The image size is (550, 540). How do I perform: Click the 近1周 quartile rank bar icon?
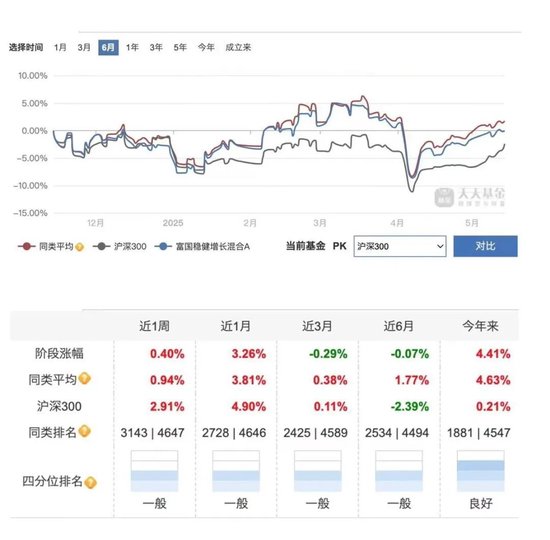click(154, 471)
